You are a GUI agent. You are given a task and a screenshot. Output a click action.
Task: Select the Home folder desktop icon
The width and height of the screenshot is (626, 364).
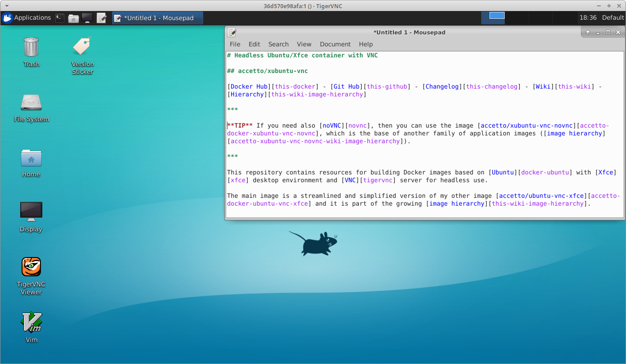click(31, 163)
